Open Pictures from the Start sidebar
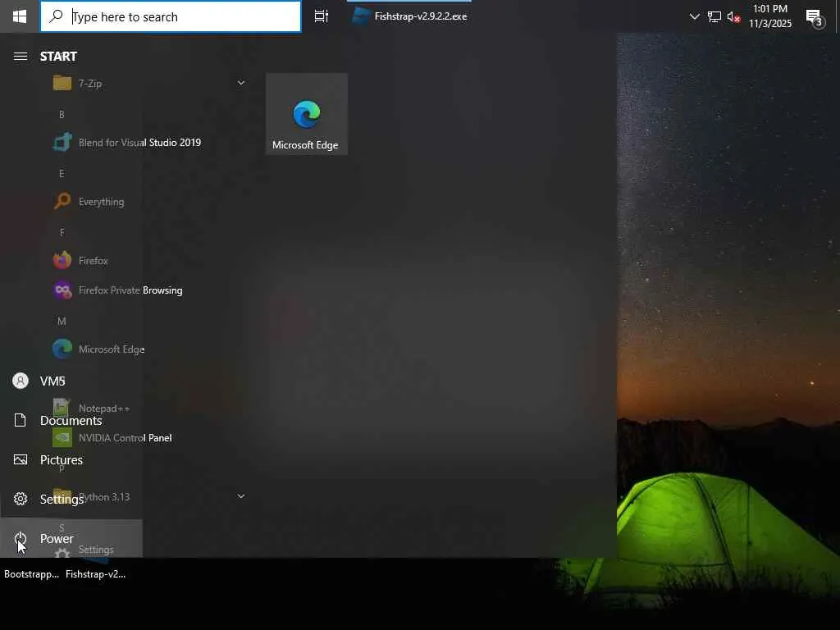 click(x=71, y=459)
